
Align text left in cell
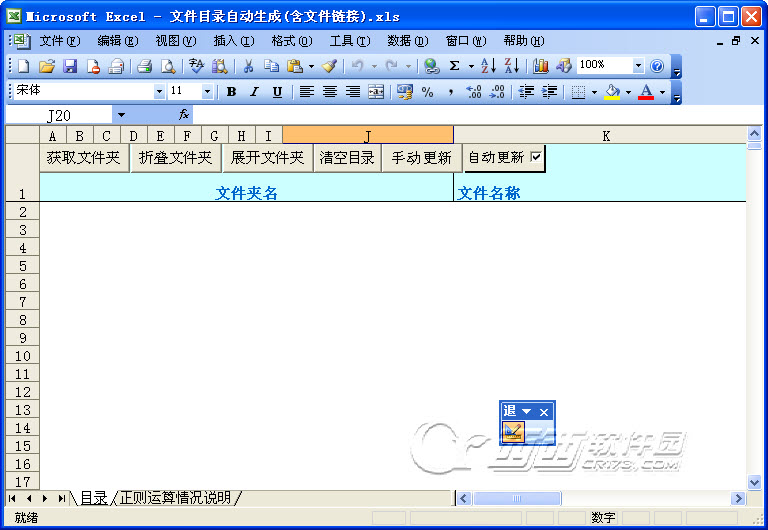[x=307, y=92]
